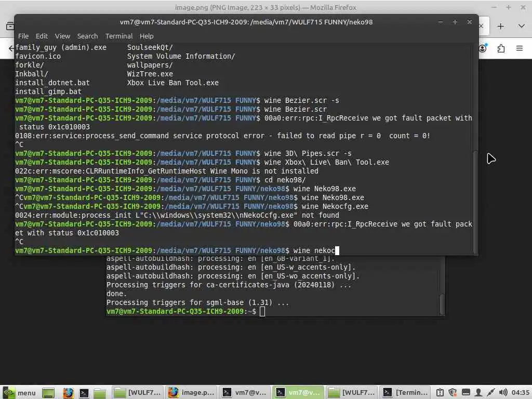Open the removable drives tray icon

[466, 393]
